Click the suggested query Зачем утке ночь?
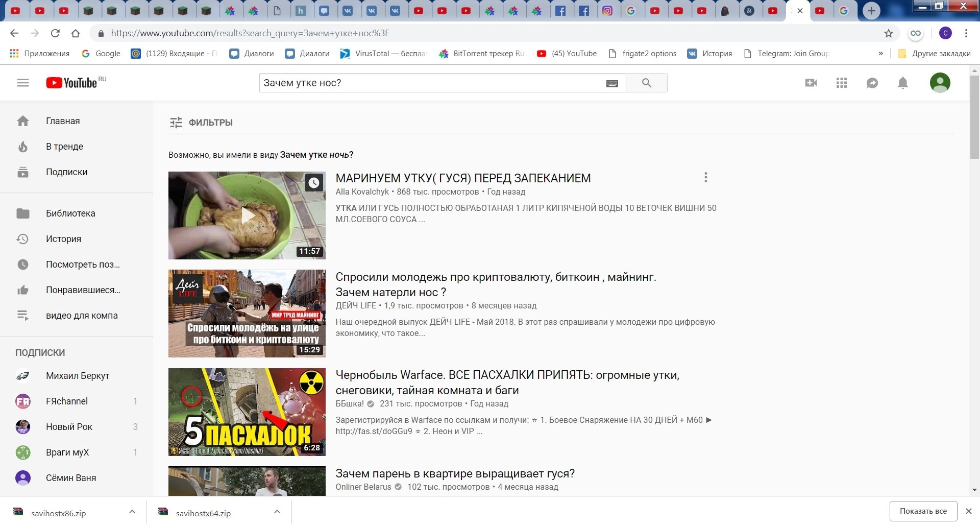980x527 pixels. (316, 155)
